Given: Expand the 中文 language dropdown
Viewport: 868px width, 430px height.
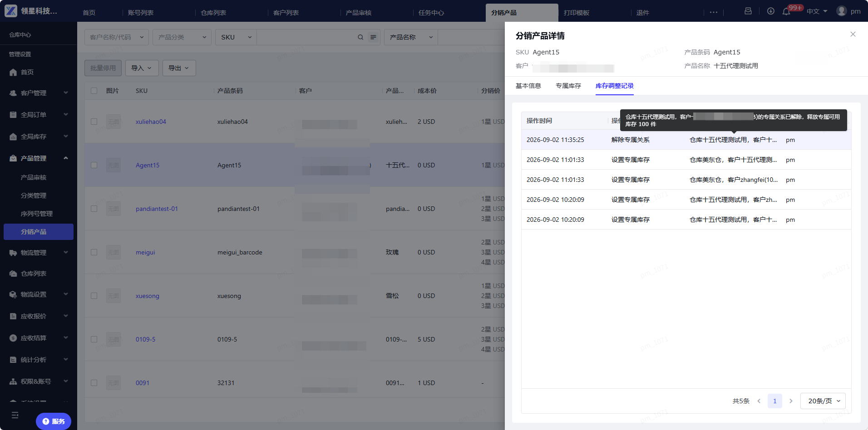Looking at the screenshot, I should coord(817,11).
